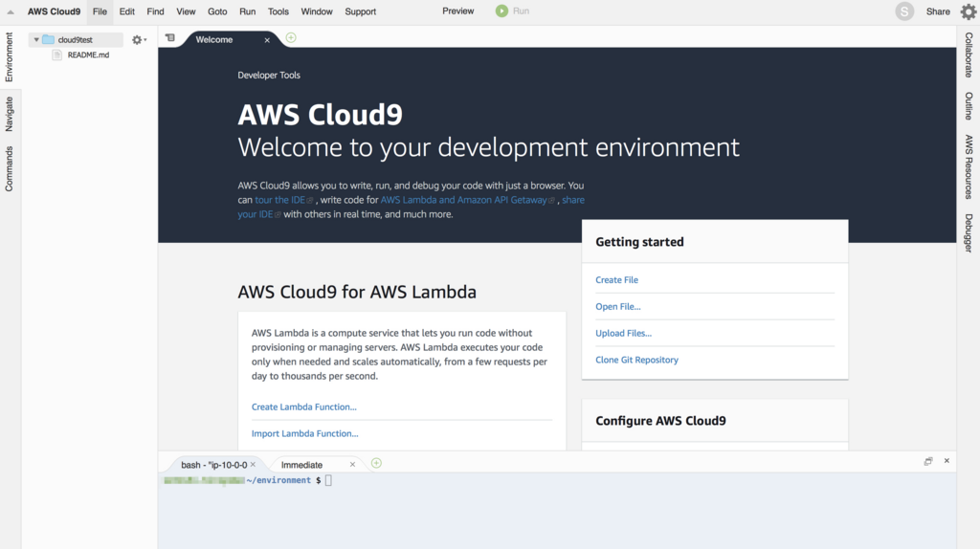
Task: Open the Support menu
Action: pos(361,11)
